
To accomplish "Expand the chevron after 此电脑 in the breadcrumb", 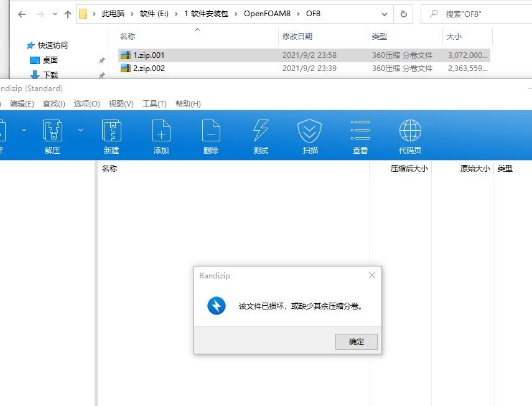I will pyautogui.click(x=133, y=14).
